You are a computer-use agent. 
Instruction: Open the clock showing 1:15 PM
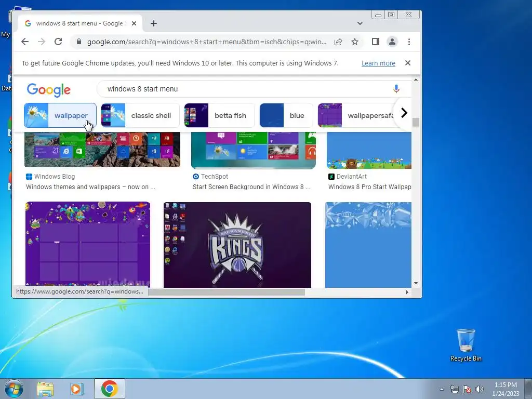pyautogui.click(x=506, y=389)
